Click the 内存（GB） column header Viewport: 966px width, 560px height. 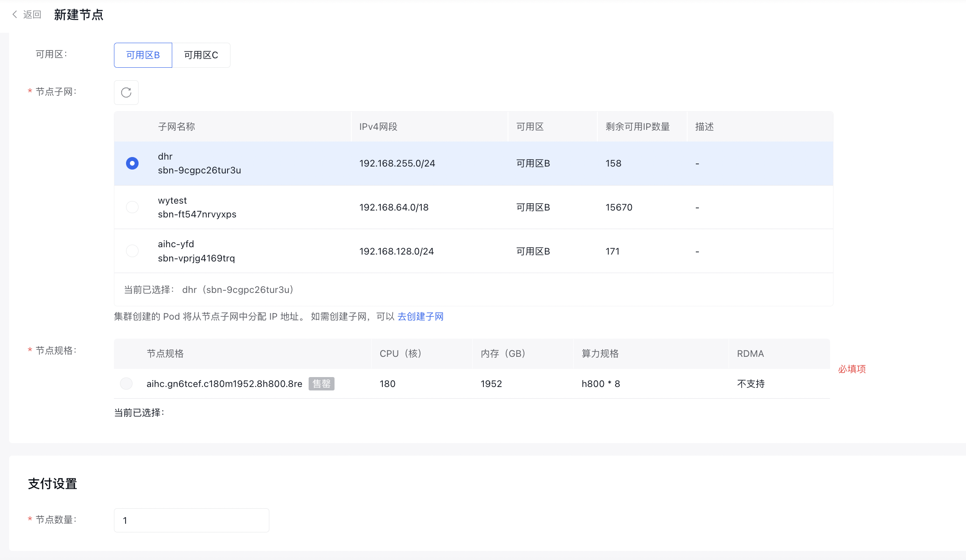pos(503,354)
